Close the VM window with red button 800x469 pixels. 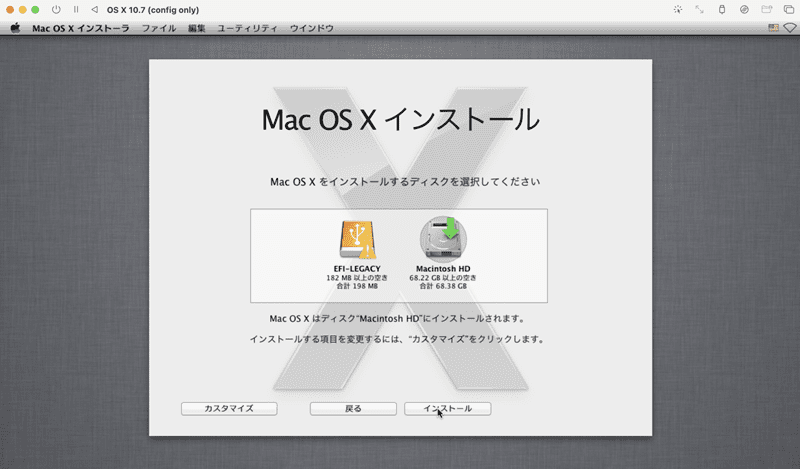click(10, 10)
